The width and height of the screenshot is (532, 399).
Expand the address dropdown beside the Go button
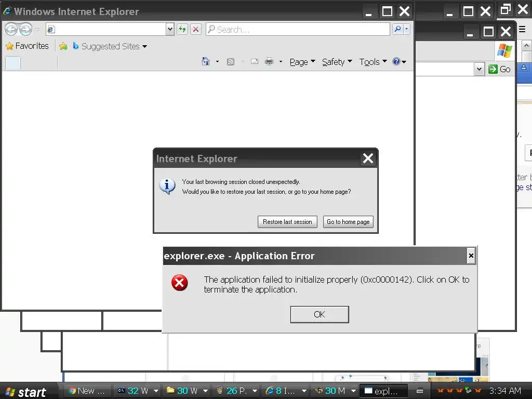click(x=478, y=69)
